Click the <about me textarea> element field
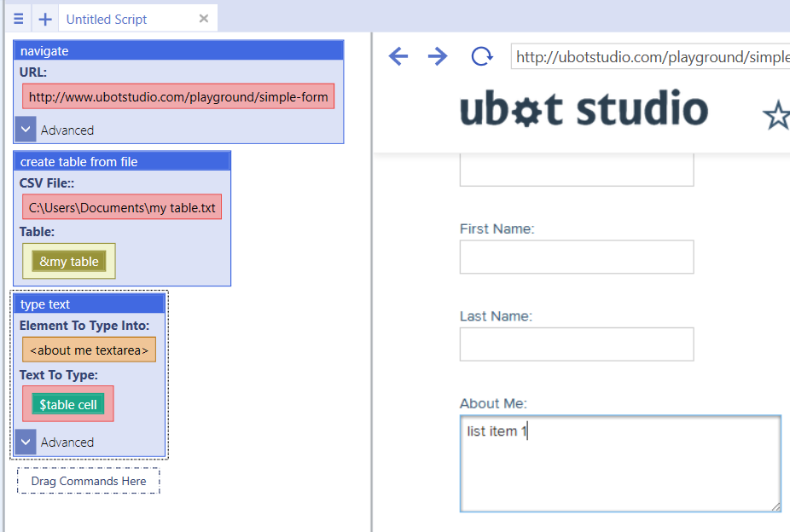Image resolution: width=790 pixels, height=532 pixels. (90, 350)
